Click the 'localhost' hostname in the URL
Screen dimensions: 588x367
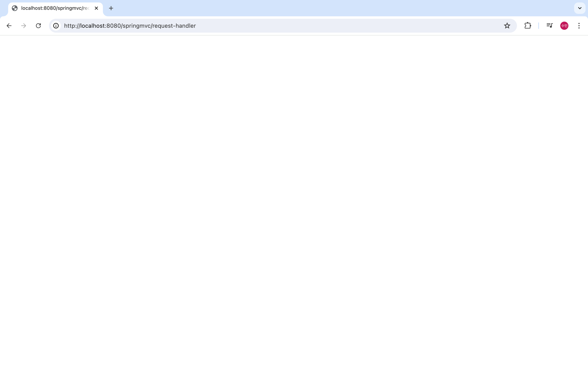(92, 26)
